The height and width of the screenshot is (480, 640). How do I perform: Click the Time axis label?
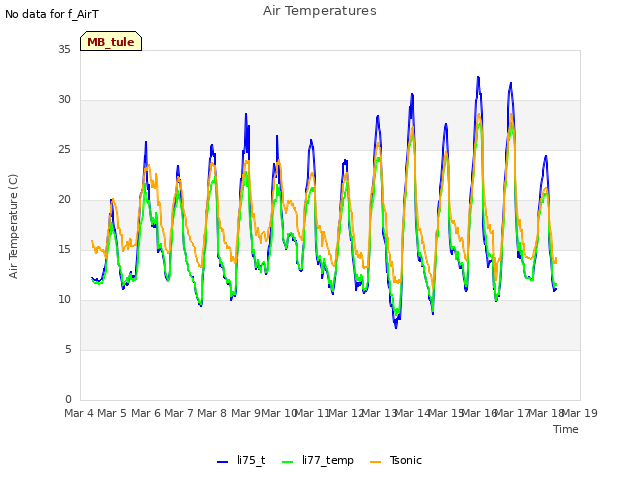[x=566, y=429]
